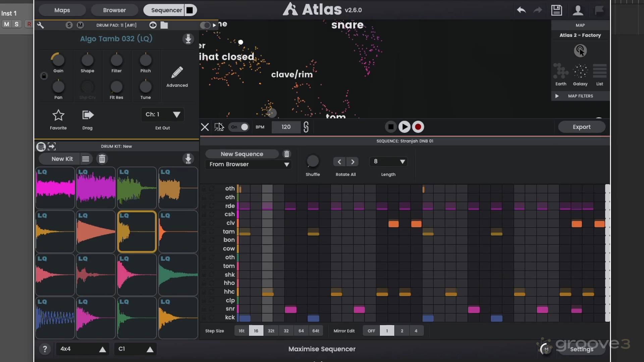Toggle drum pad visibility eye
The height and width of the screenshot is (362, 644).
pyautogui.click(x=153, y=25)
